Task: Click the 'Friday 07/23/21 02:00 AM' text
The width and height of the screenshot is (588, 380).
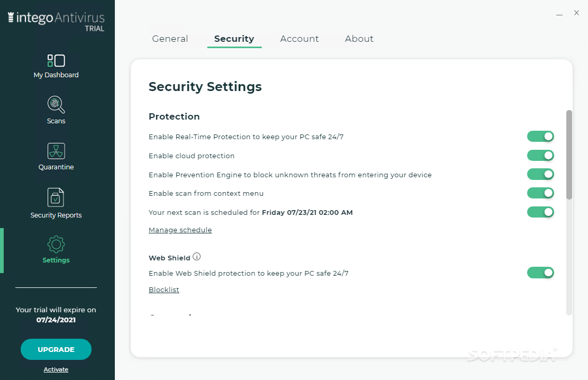Action: click(x=307, y=212)
